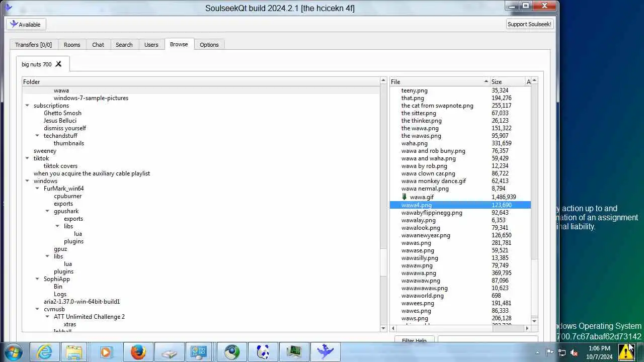Select the sweeney folder
This screenshot has height=362, width=644.
pyautogui.click(x=45, y=151)
